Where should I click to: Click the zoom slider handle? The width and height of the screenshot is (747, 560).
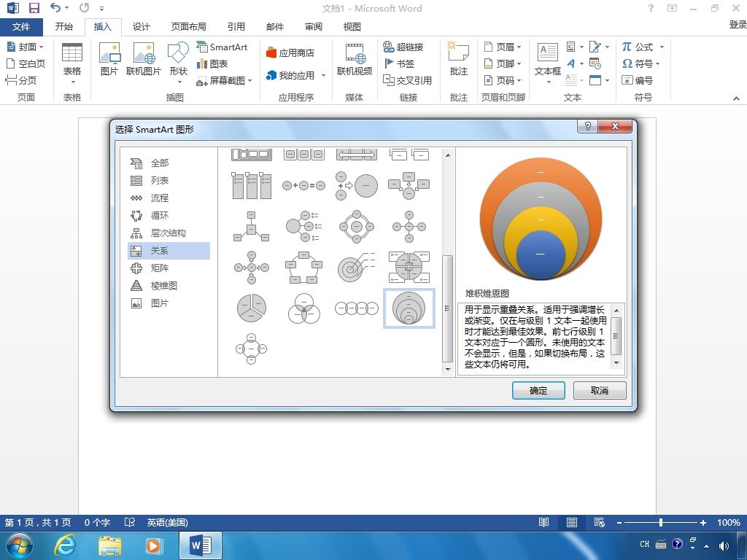[661, 522]
